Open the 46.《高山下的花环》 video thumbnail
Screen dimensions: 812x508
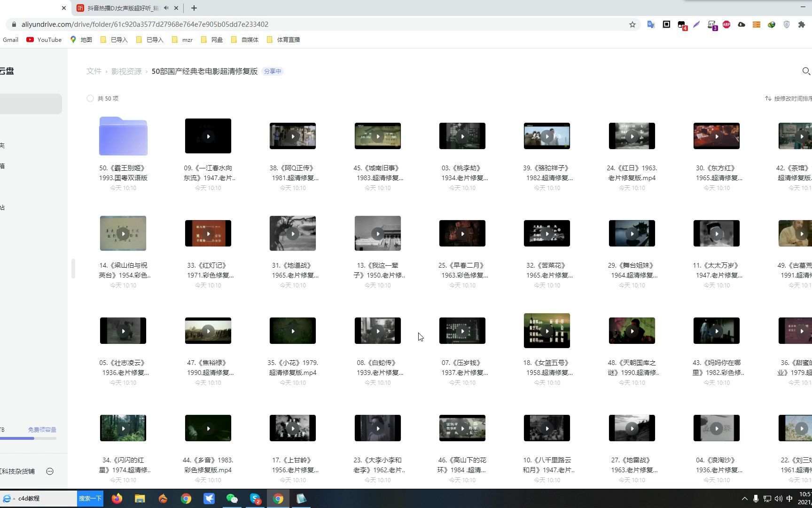tap(462, 428)
